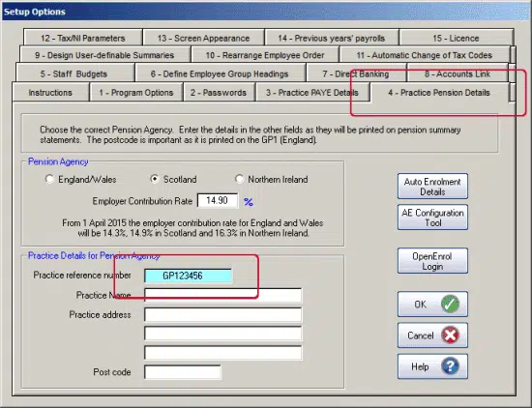The height and width of the screenshot is (408, 532).
Task: Switch to 15 - Licence tab
Action: pos(456,38)
